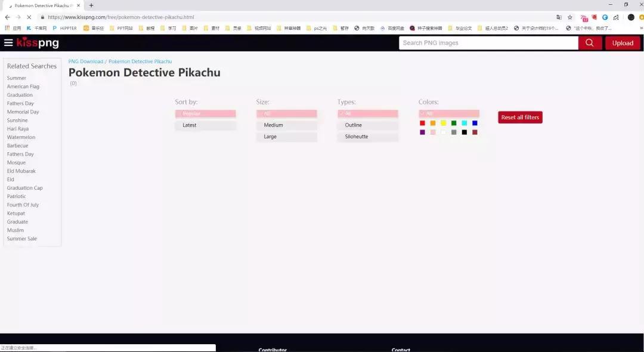Open the 暂存 bookmark folder
Screen dimensions: 644x352
click(341, 29)
